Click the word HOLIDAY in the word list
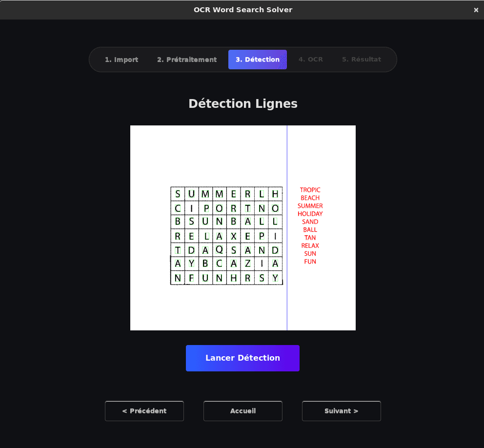 click(310, 214)
